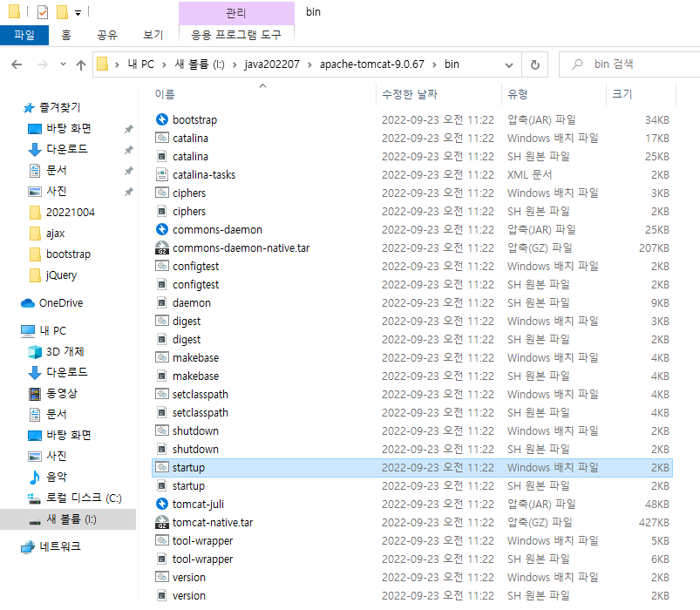Image resolution: width=700 pixels, height=610 pixels.
Task: Sort by the 유형 column header
Action: [x=518, y=94]
